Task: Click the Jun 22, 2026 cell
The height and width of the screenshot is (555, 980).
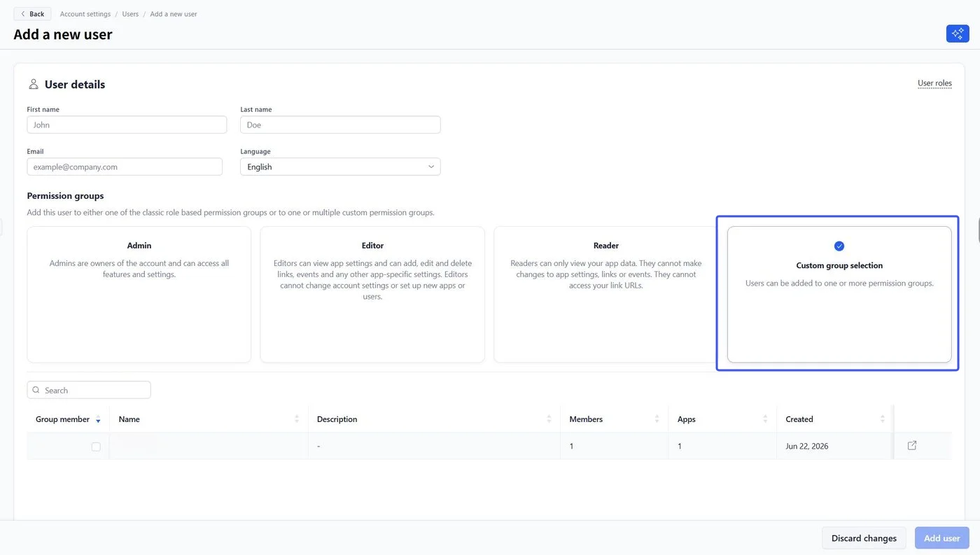Action: point(806,446)
